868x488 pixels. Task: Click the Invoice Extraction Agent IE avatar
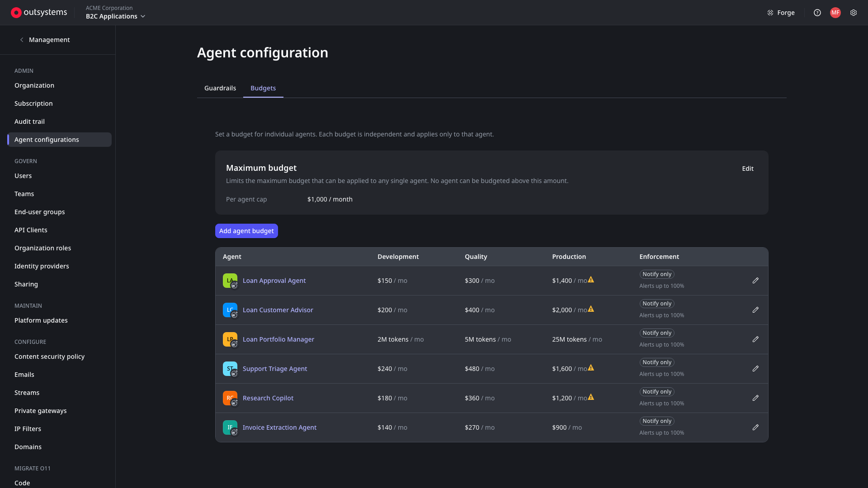230,427
